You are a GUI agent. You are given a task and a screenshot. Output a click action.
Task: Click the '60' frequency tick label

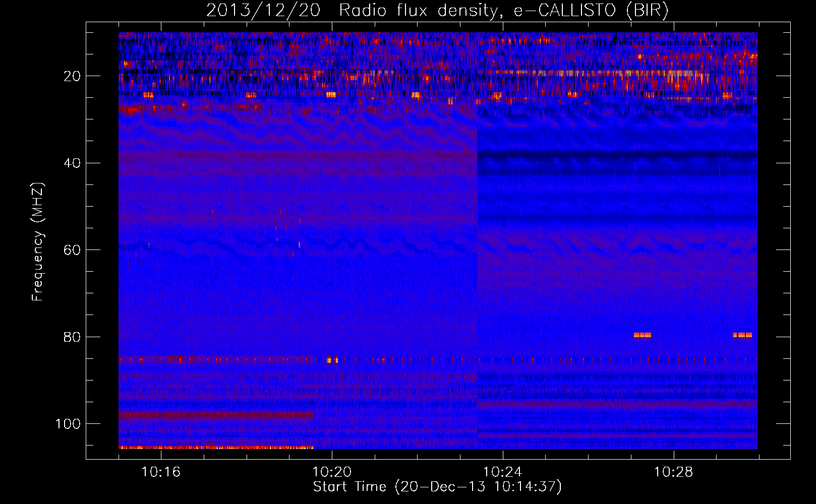pos(73,250)
